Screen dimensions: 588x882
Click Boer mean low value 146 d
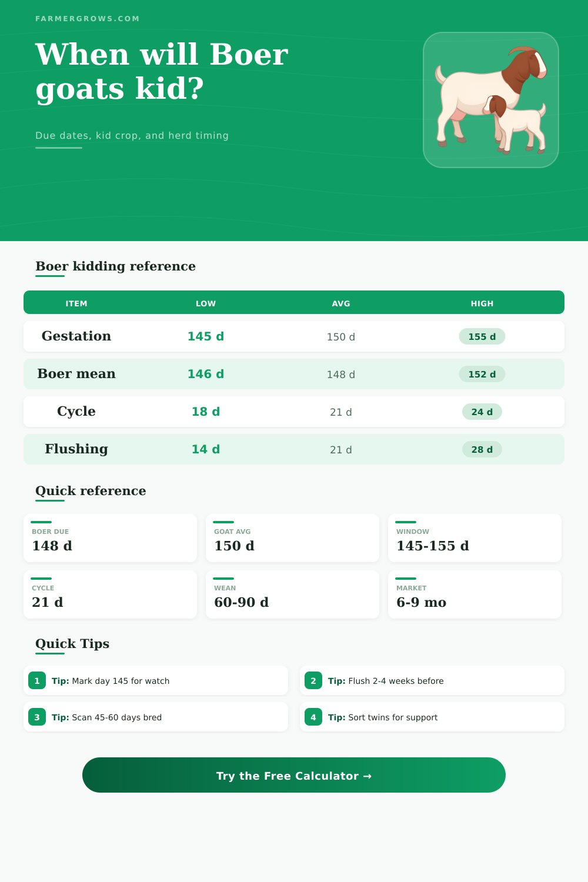(206, 374)
